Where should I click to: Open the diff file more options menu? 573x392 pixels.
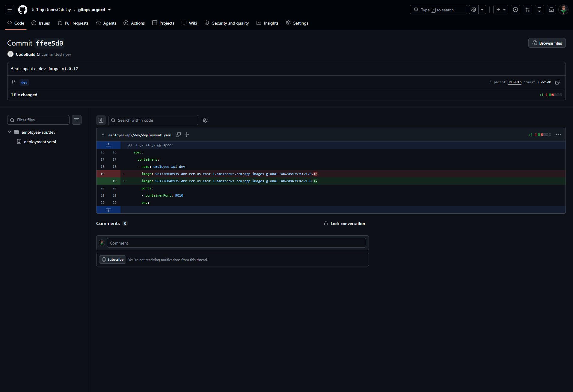tap(558, 135)
